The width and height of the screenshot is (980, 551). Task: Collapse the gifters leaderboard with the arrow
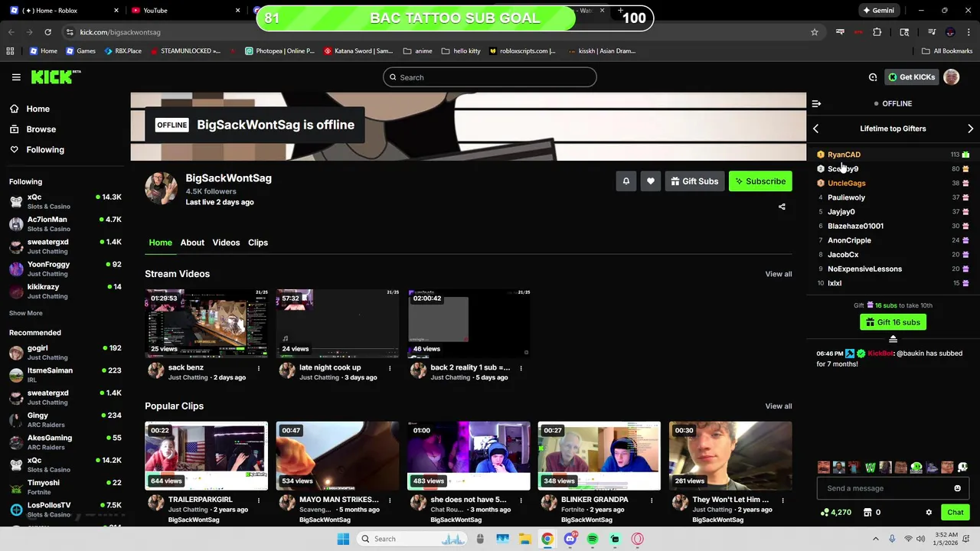(x=893, y=339)
